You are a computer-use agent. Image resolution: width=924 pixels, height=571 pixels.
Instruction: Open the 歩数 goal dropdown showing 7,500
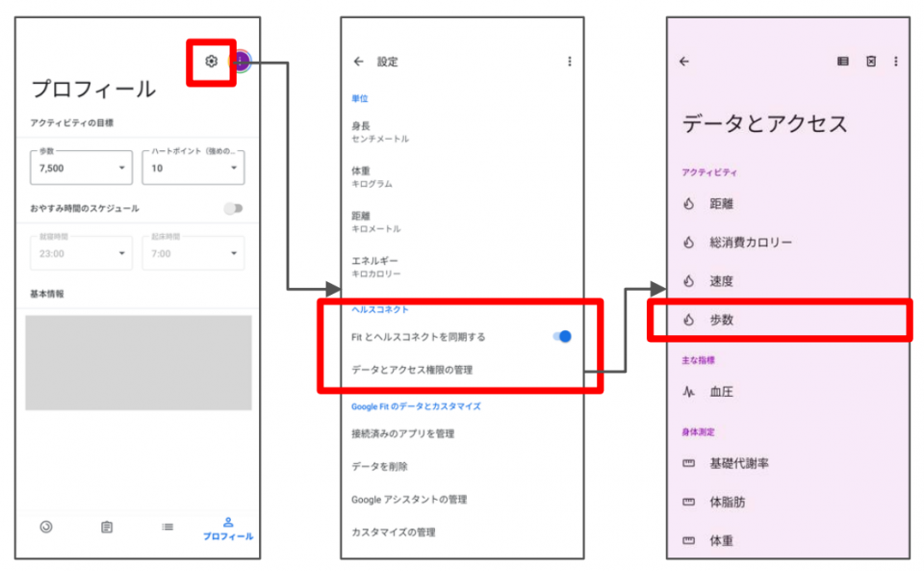point(81,168)
